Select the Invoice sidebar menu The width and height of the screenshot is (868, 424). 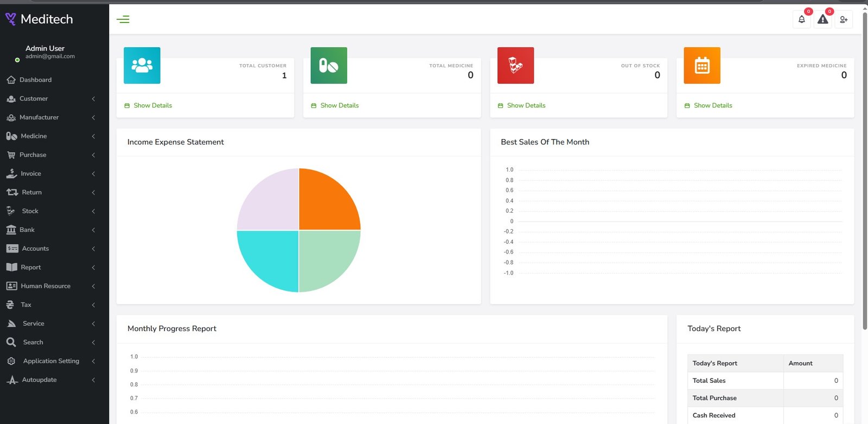pyautogui.click(x=31, y=174)
